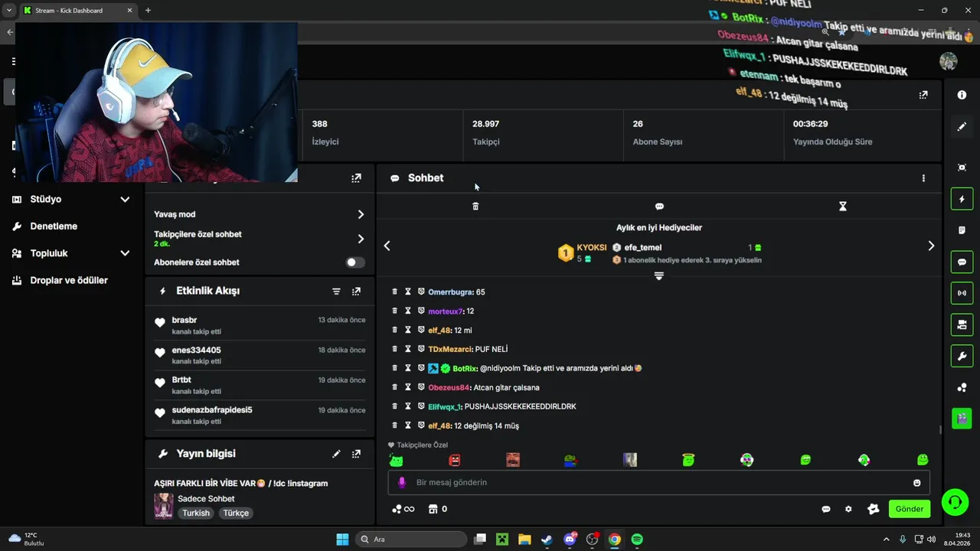Open Takipçilere özel sohbet settings
The image size is (980, 551).
coord(260,239)
